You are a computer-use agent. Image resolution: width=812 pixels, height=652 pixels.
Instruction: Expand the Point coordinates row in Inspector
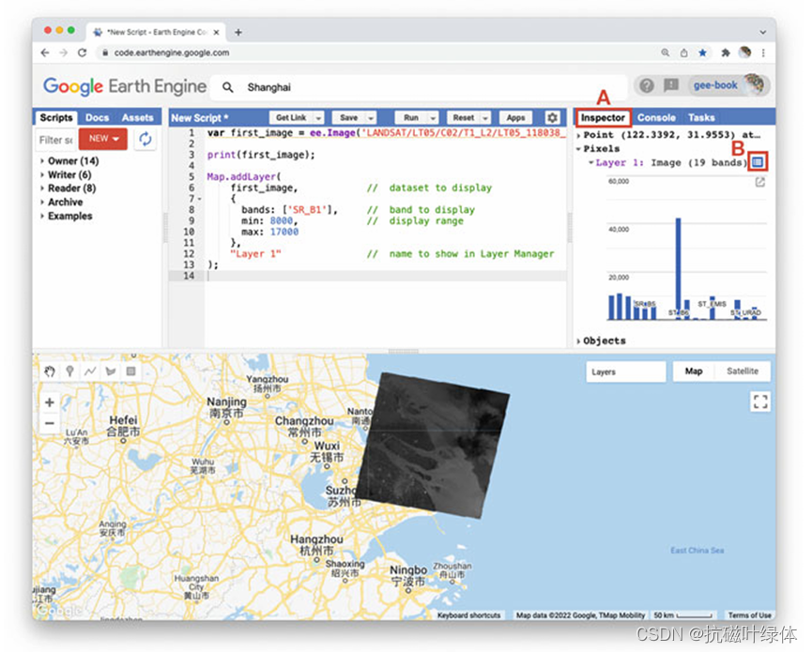coord(578,136)
